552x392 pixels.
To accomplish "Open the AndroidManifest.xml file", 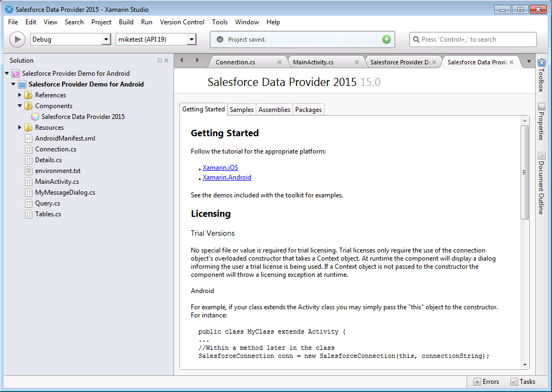I will pos(65,138).
